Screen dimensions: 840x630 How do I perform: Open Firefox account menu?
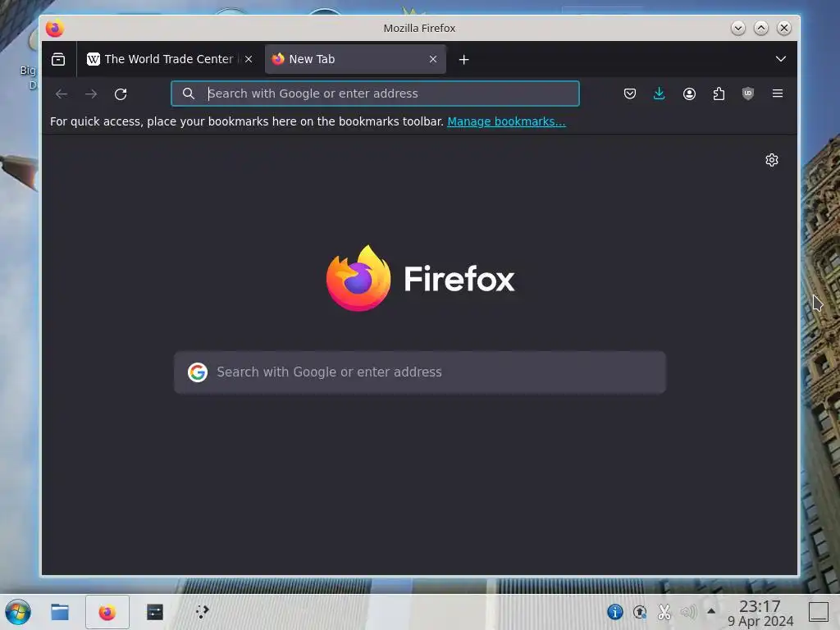(689, 94)
